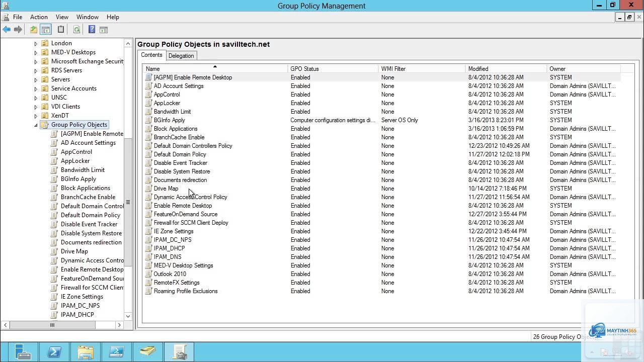Select Firewall for SCCM Client Deploy in list
The width and height of the screenshot is (644, 362).
tap(191, 223)
